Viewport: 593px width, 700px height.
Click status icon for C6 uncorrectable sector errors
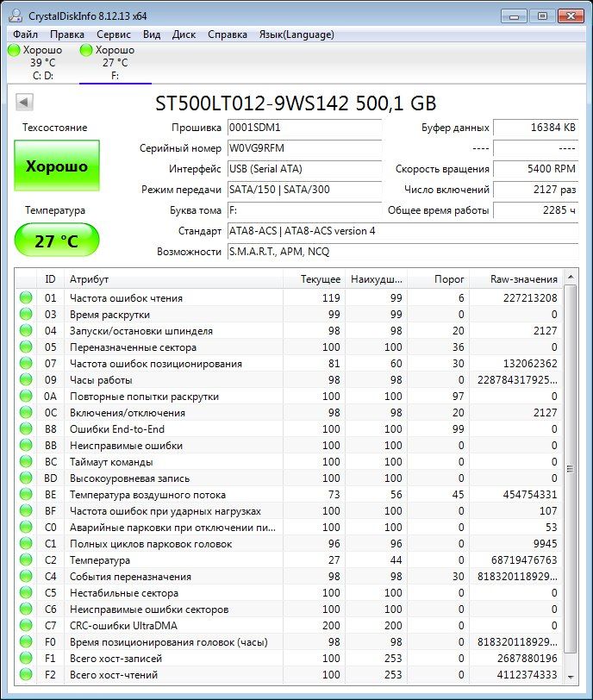[26, 609]
